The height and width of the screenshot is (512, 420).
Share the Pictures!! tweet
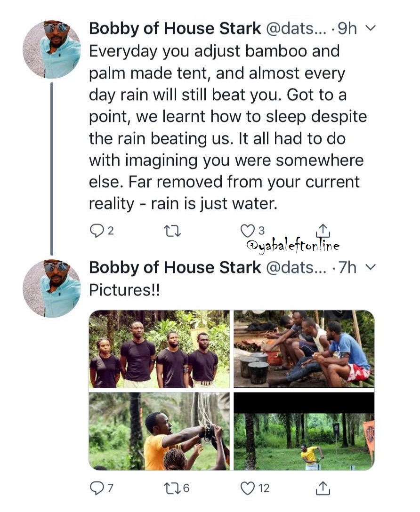[x=323, y=488]
